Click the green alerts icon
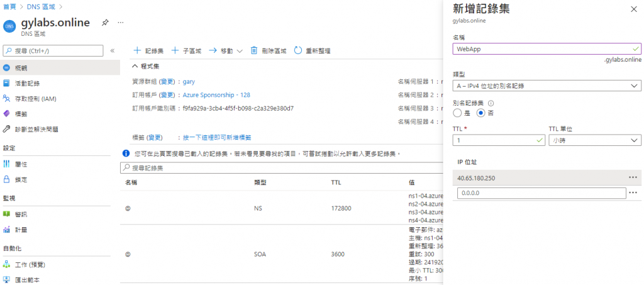The image size is (644, 285). point(6,215)
